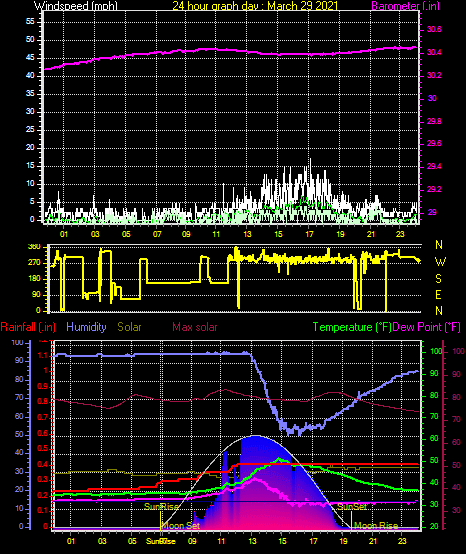This screenshot has height=554, width=466.
Task: Click the 90 humidity scale value
Action: click(19, 361)
